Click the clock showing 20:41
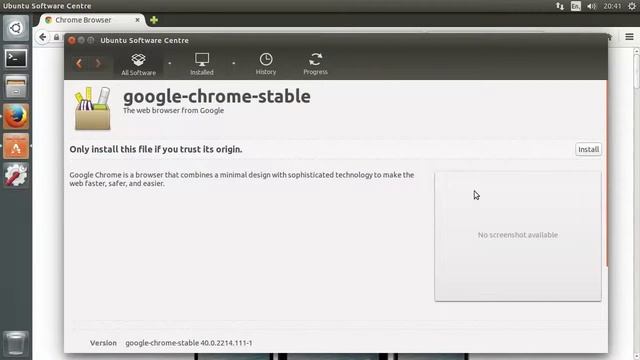 coord(612,6)
